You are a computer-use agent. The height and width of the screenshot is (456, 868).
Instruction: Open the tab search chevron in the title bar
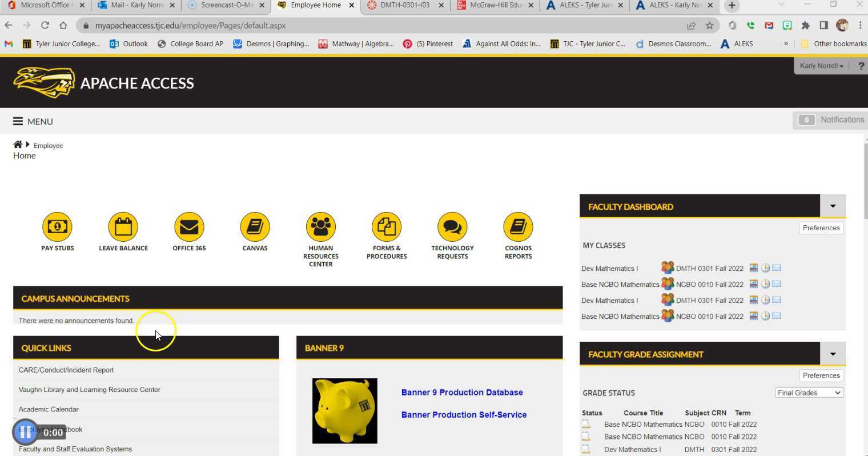(x=781, y=5)
